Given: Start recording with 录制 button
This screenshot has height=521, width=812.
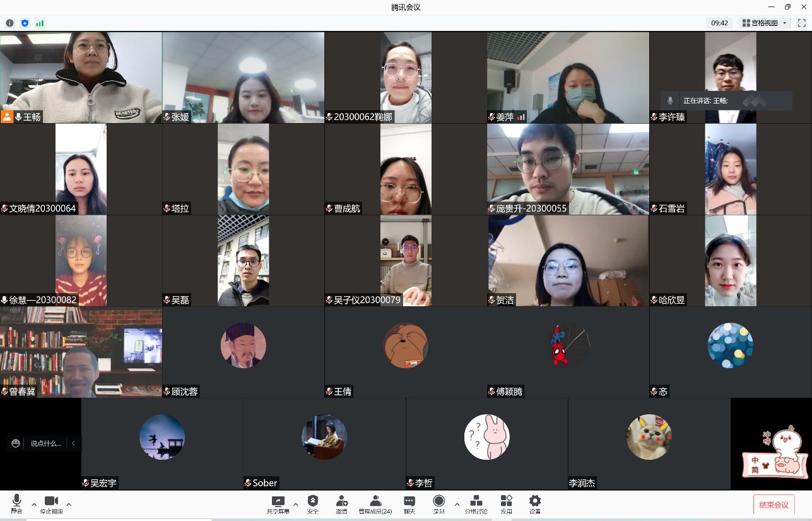Looking at the screenshot, I should [x=438, y=503].
